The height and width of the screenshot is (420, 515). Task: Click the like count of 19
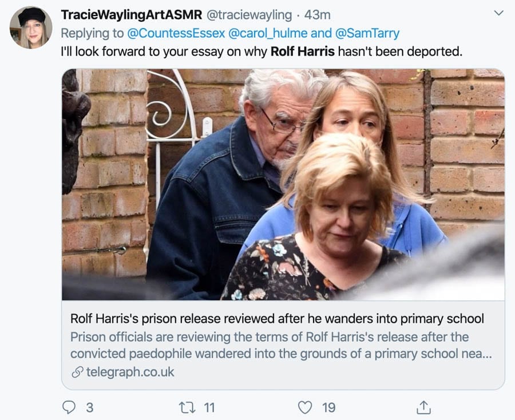coord(328,407)
